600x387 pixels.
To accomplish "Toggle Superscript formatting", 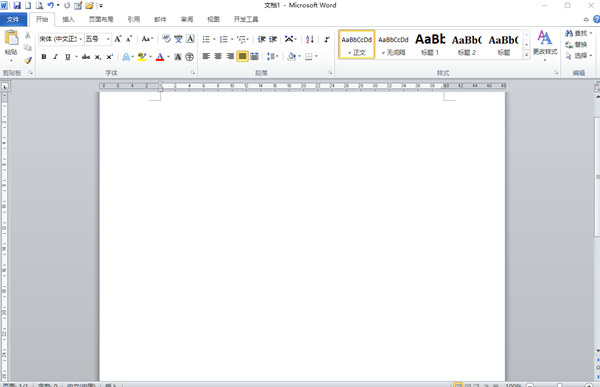I will click(109, 57).
